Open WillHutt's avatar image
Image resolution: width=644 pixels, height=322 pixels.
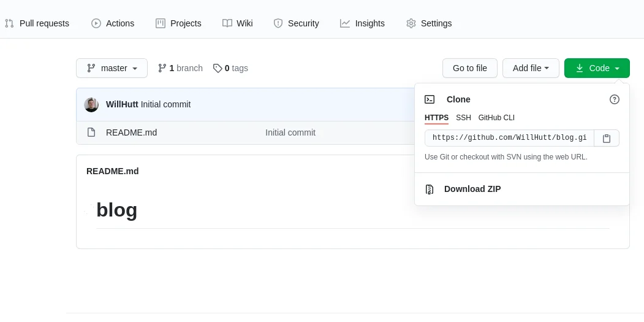click(91, 104)
